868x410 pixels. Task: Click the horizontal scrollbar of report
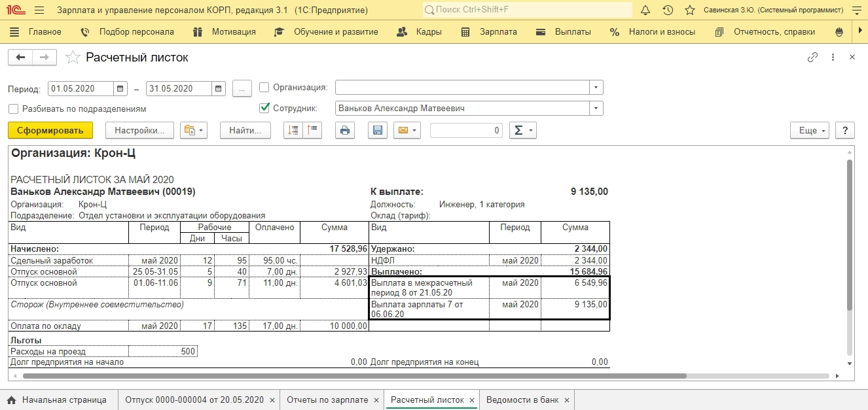pos(354,376)
